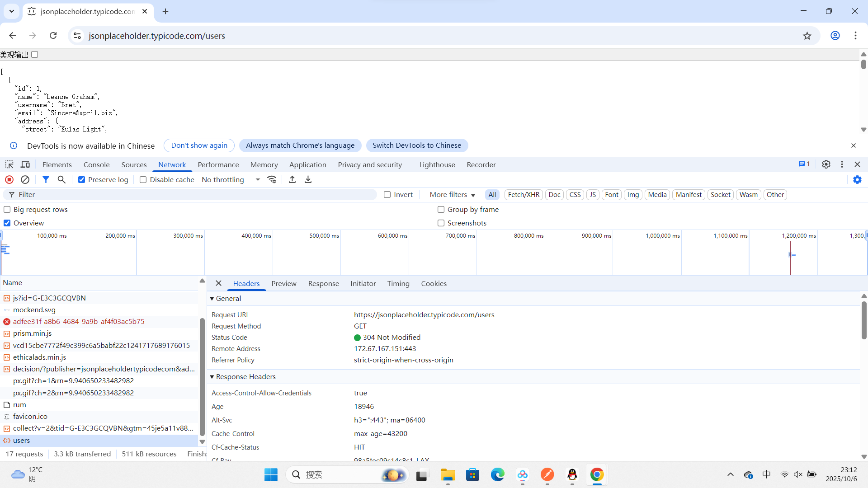This screenshot has height=488, width=868.
Task: Switch to the Console tab
Action: 96,164
